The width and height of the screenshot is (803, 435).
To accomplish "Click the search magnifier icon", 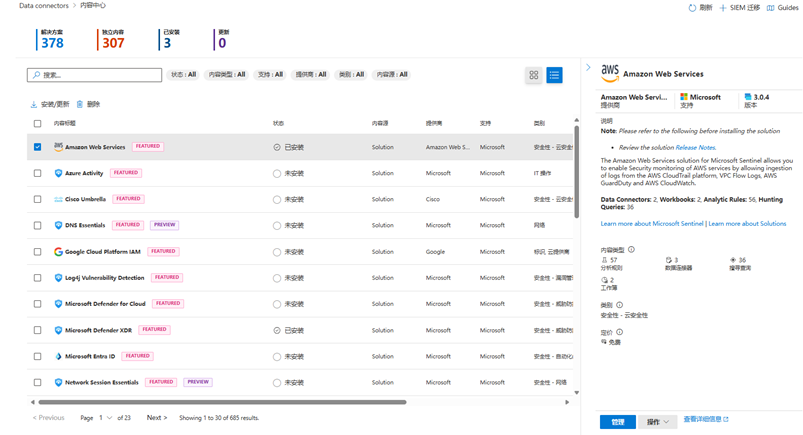I will point(36,75).
